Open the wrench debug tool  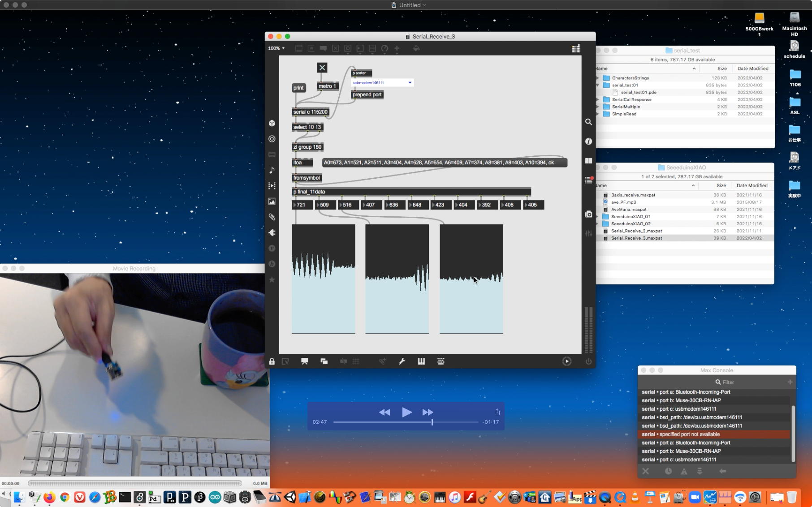402,361
